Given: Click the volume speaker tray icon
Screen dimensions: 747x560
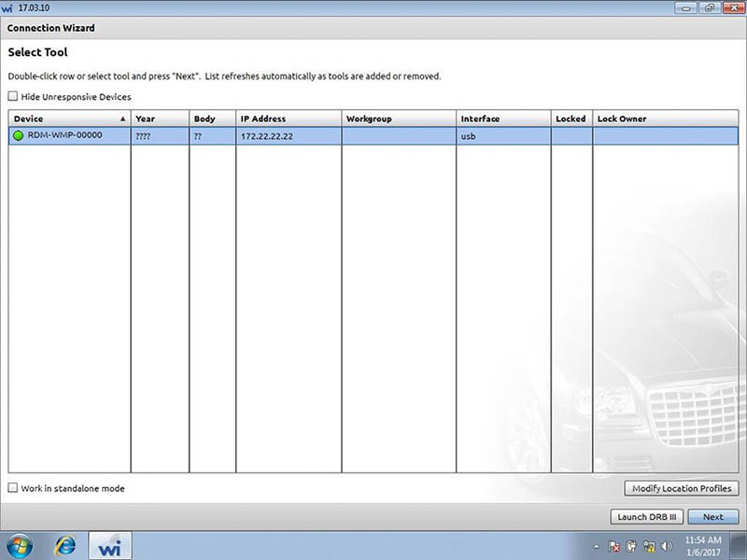Looking at the screenshot, I should coord(667,546).
